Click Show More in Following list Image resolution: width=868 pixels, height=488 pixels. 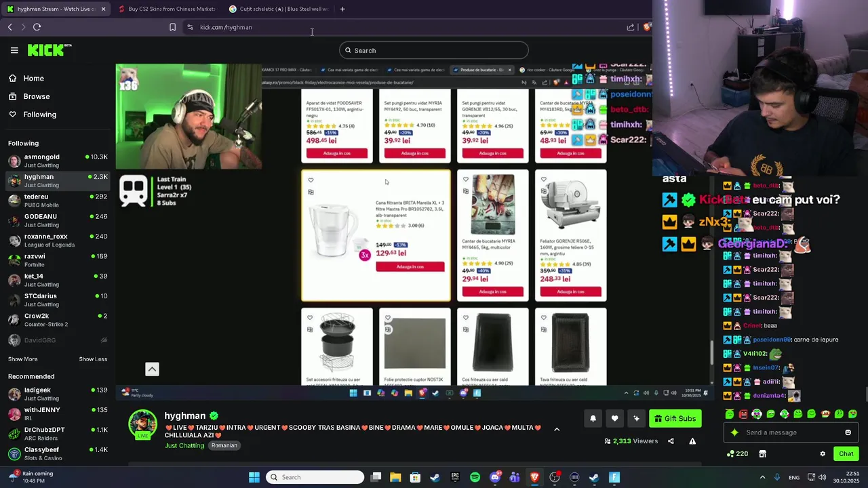pyautogui.click(x=22, y=359)
